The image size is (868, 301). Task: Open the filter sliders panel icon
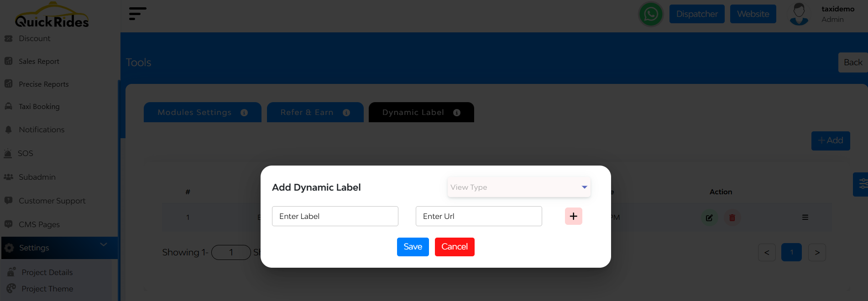point(862,184)
